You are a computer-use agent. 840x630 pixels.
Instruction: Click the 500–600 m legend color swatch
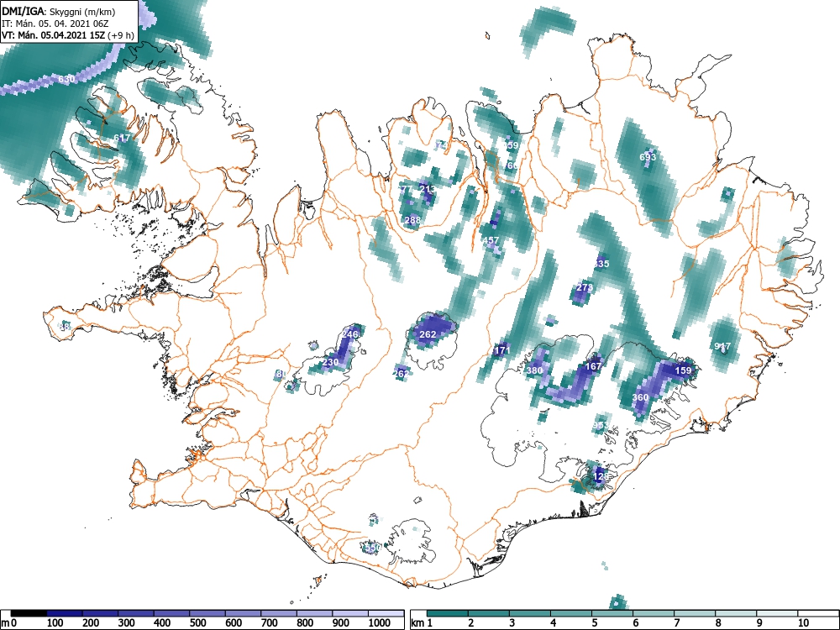207,613
